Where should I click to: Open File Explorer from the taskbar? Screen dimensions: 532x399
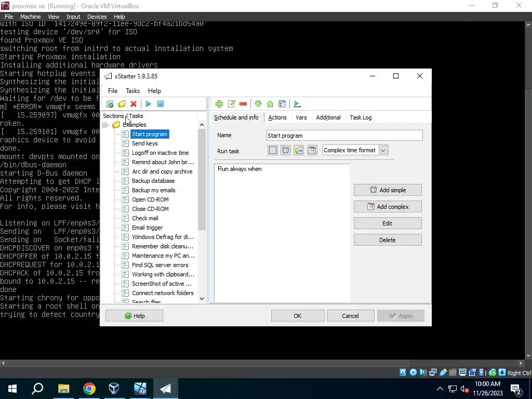pyautogui.click(x=63, y=389)
